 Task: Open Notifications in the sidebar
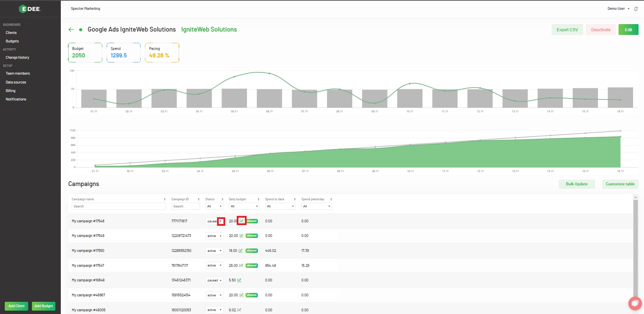[16, 99]
